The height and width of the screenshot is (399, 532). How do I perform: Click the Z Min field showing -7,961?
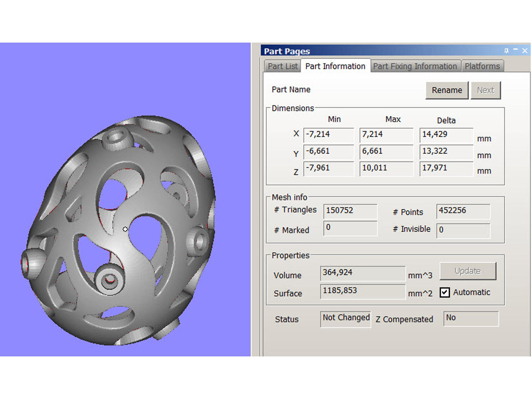tap(329, 169)
